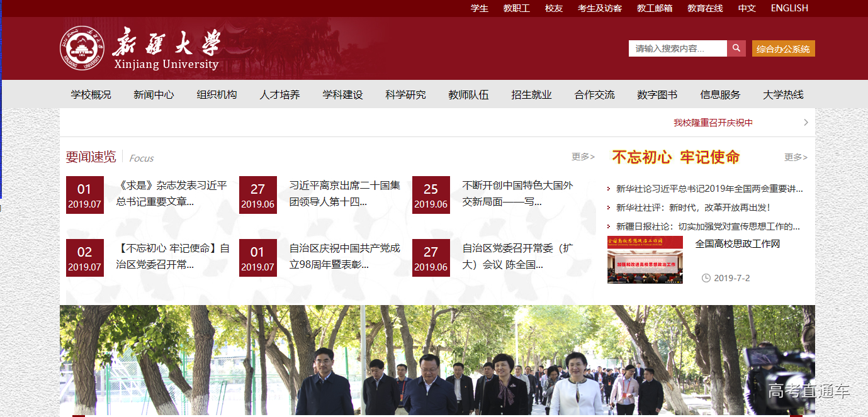Click the 全国高校思政工作网 thumbnail image

click(x=645, y=260)
